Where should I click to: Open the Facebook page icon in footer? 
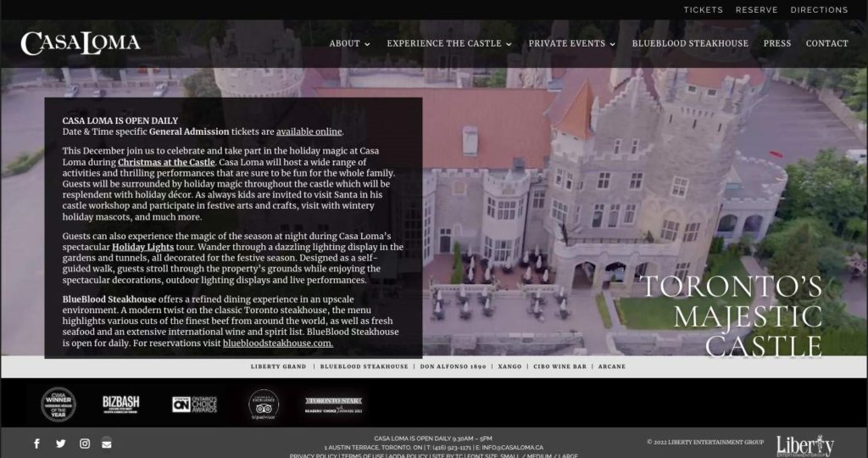(x=37, y=444)
